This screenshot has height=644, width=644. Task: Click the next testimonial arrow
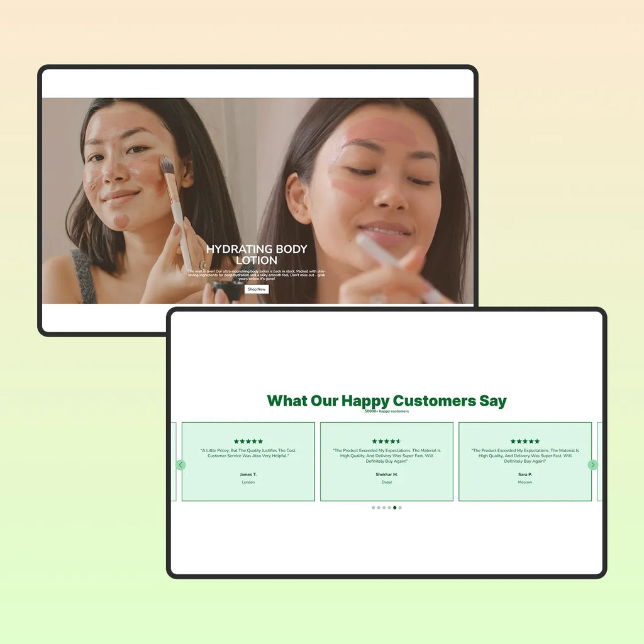(x=592, y=465)
